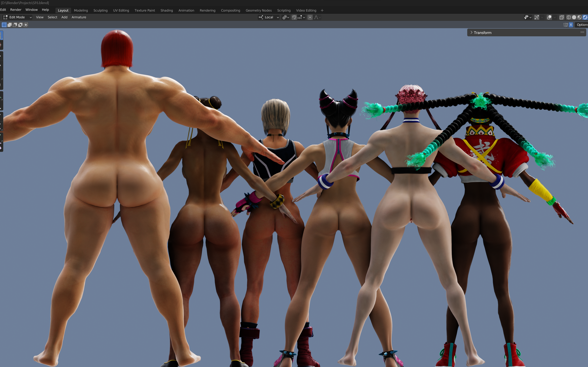Open selectability and visibility dropdown

click(x=528, y=17)
